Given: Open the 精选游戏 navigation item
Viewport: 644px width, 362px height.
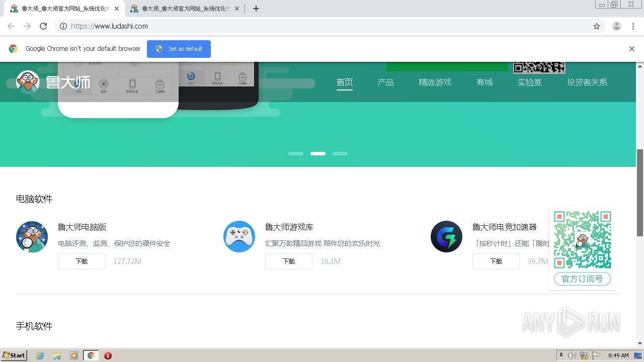Looking at the screenshot, I should 435,82.
